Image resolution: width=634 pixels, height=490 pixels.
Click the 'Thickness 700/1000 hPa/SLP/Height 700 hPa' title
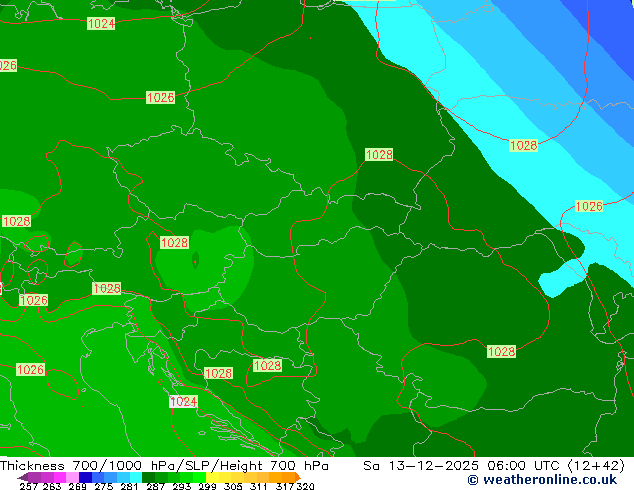(x=164, y=466)
